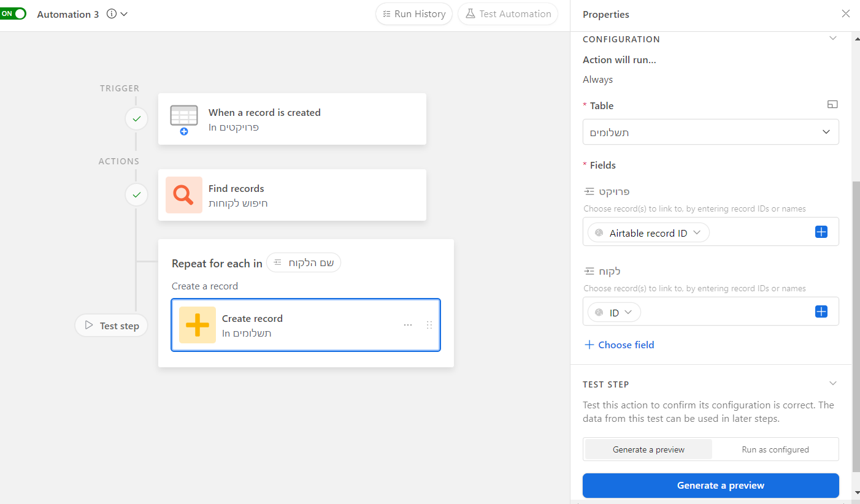860x504 pixels.
Task: Click the Create record drag handle
Action: coord(429,325)
